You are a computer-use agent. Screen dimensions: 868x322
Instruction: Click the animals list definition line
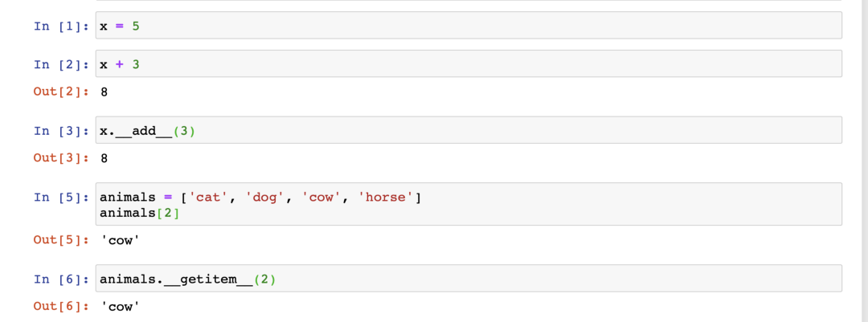pos(260,197)
